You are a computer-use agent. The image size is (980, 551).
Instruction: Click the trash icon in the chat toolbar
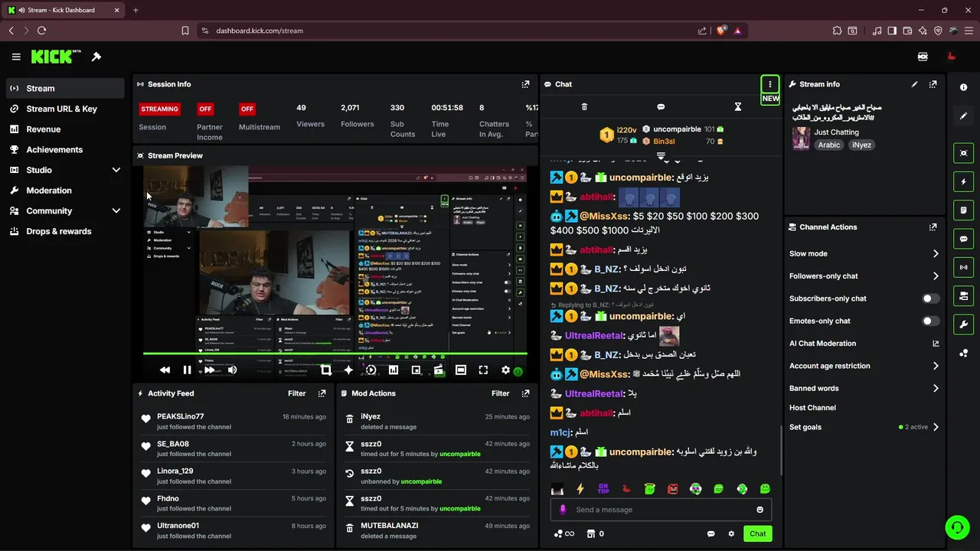[x=584, y=107]
